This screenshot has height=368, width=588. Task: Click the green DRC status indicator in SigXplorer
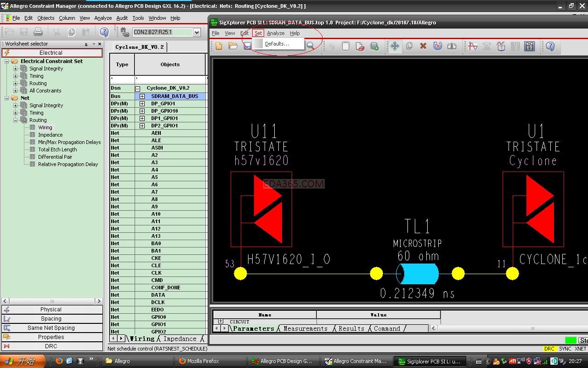click(x=571, y=340)
